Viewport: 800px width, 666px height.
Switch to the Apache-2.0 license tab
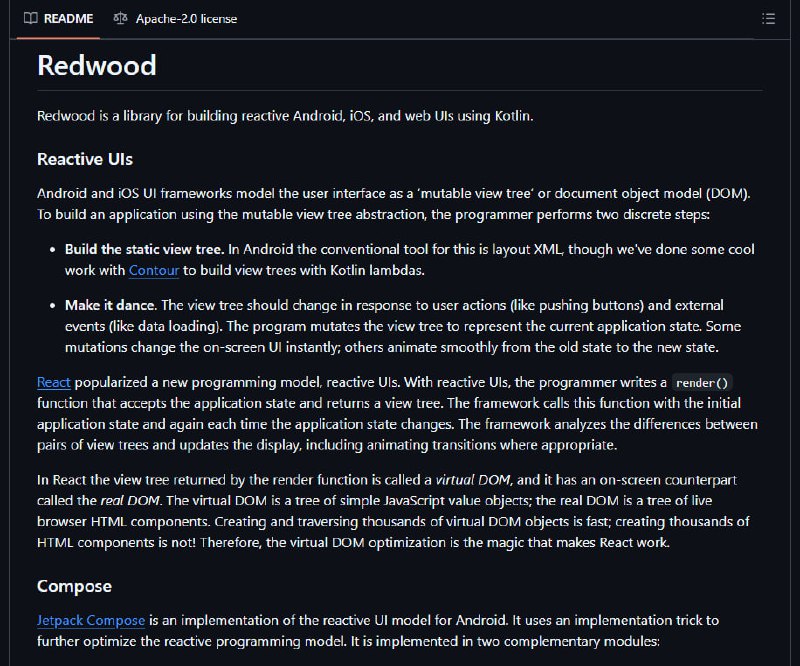pos(176,19)
